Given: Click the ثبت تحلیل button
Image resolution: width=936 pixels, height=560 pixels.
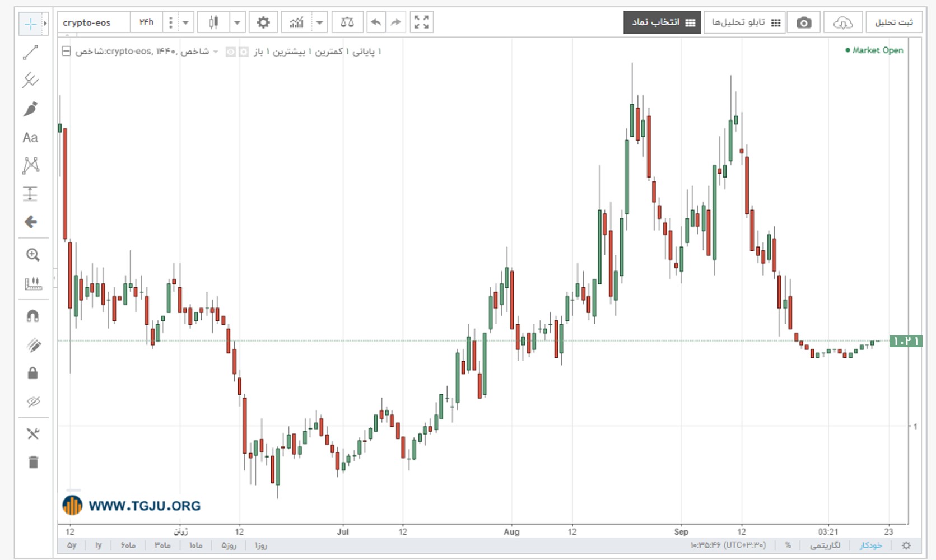Looking at the screenshot, I should tap(894, 22).
